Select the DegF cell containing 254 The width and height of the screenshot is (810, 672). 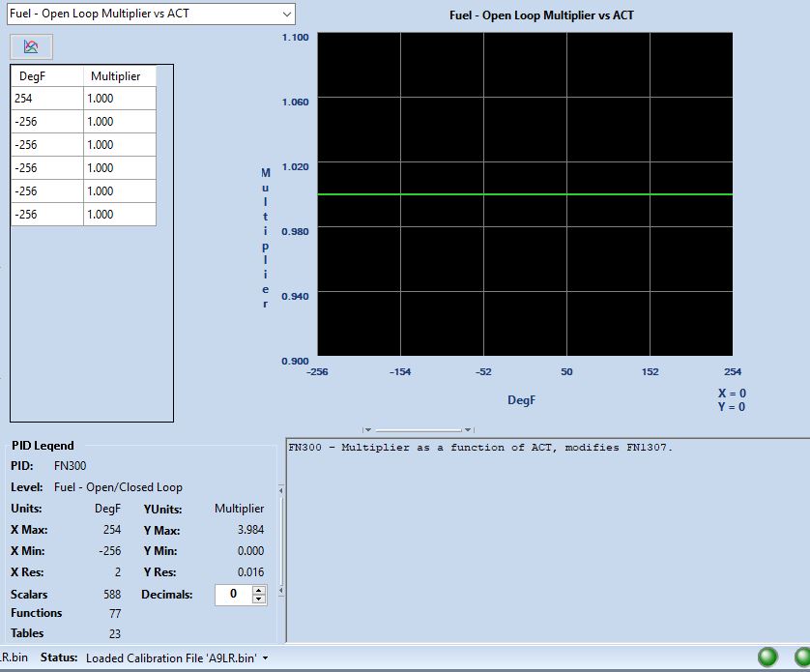click(47, 99)
